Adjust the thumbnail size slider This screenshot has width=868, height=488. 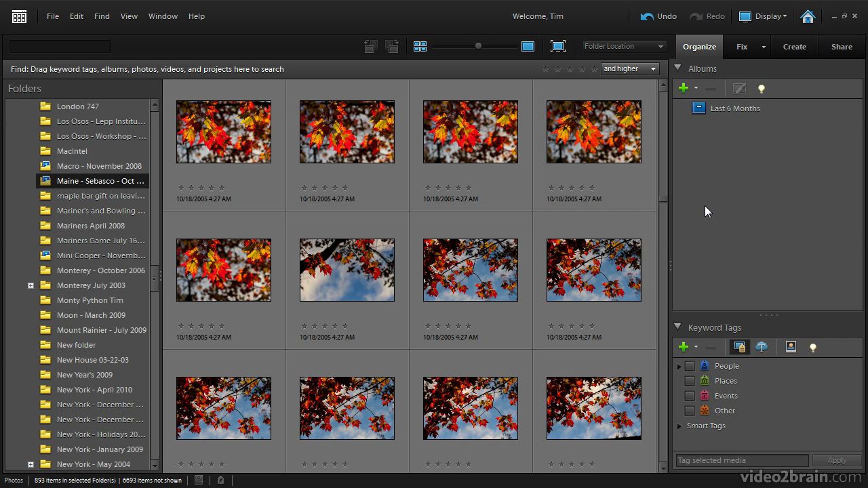point(478,46)
